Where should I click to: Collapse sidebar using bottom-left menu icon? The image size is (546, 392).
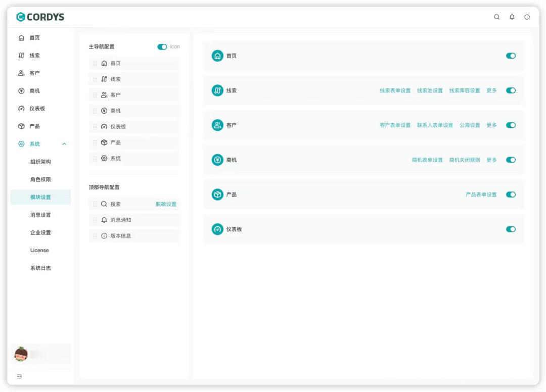tap(19, 376)
